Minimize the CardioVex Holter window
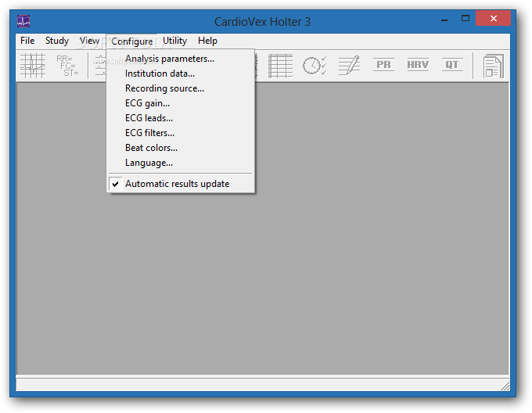 444,20
